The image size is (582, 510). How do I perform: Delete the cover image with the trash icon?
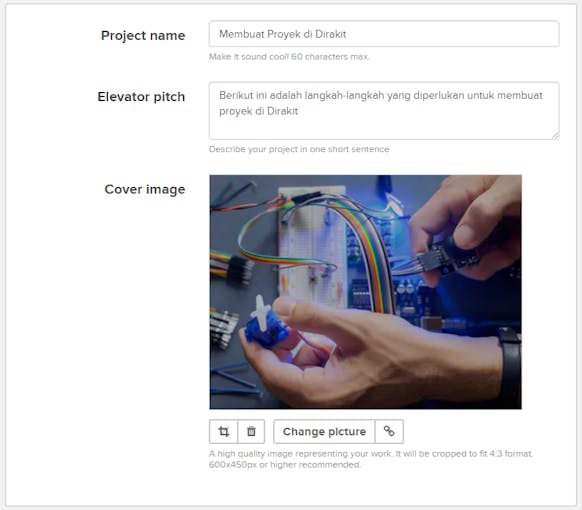(251, 431)
